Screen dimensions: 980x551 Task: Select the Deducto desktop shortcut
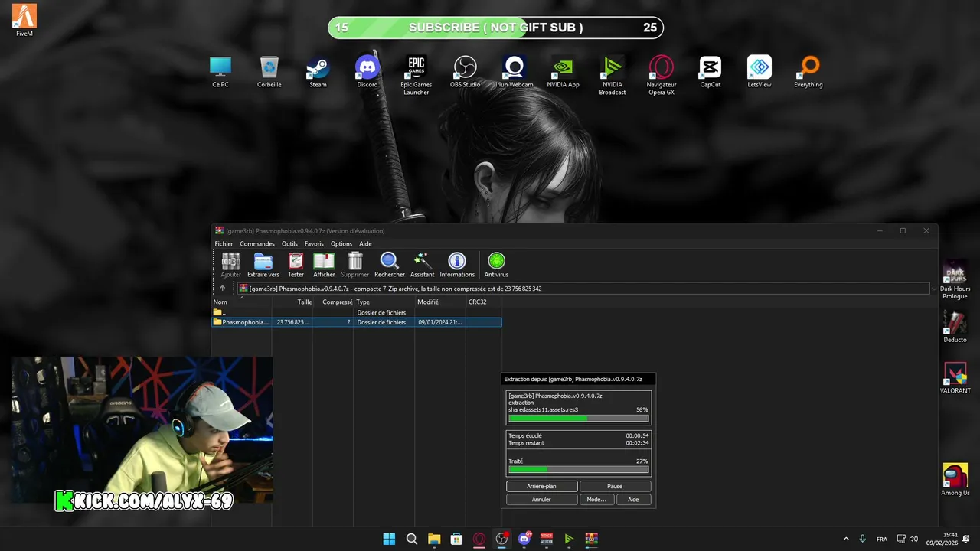[x=955, y=327]
